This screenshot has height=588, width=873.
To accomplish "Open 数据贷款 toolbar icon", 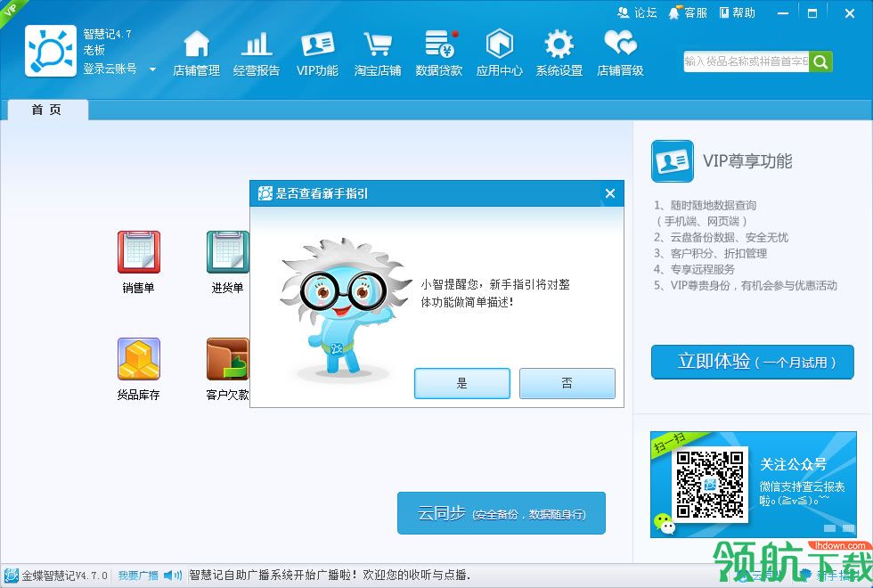I will point(438,53).
